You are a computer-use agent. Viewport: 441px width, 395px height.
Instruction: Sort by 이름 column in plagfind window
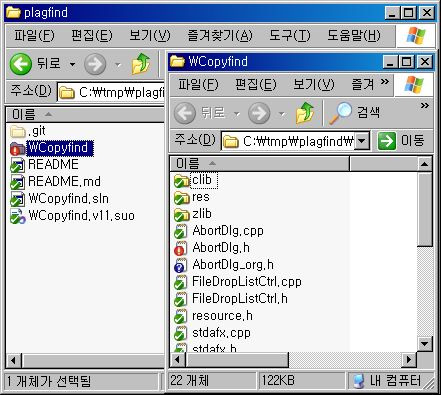pos(85,115)
